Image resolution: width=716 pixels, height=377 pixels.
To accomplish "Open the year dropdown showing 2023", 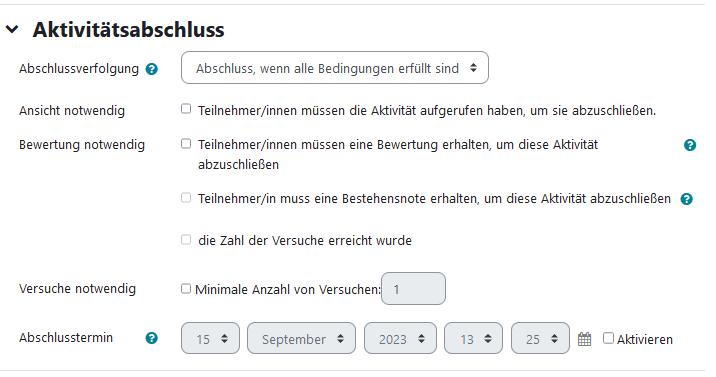I will [x=400, y=338].
